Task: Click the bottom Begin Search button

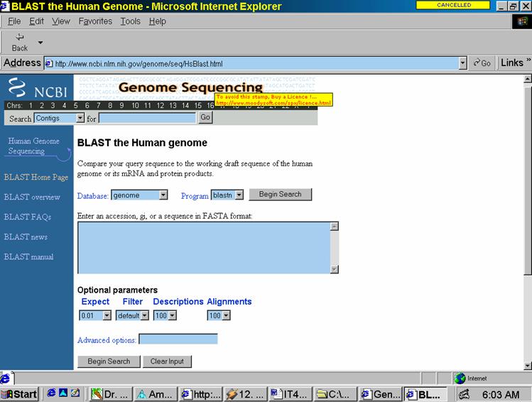Action: [x=109, y=362]
